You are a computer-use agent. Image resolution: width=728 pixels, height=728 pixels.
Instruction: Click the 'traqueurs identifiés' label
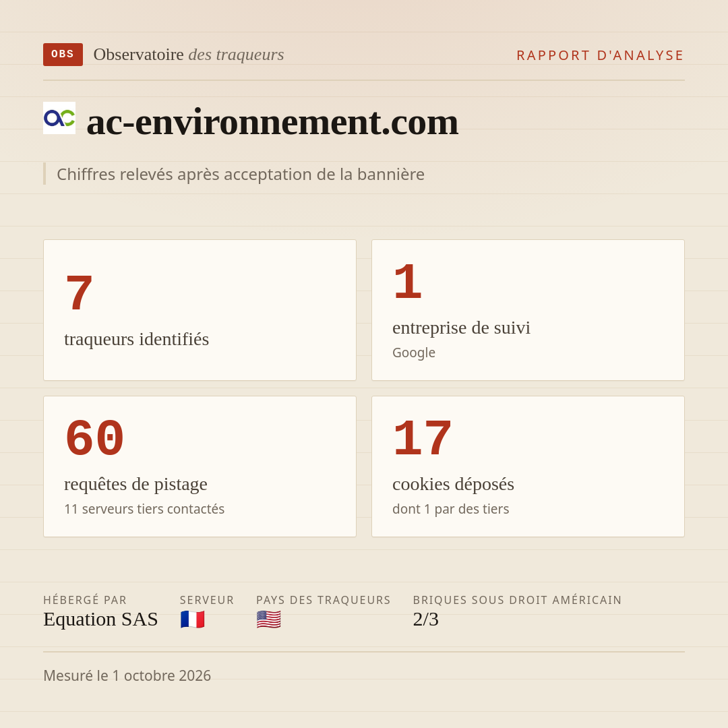(x=136, y=339)
